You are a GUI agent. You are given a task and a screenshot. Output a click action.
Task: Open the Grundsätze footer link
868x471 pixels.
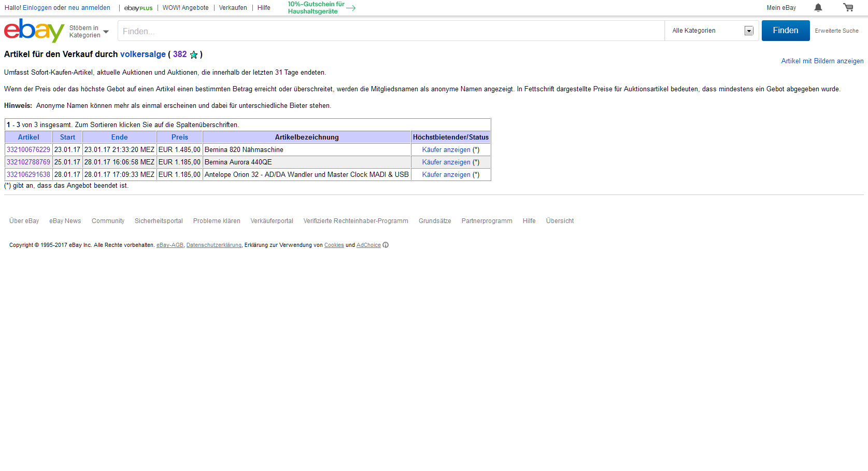click(435, 221)
